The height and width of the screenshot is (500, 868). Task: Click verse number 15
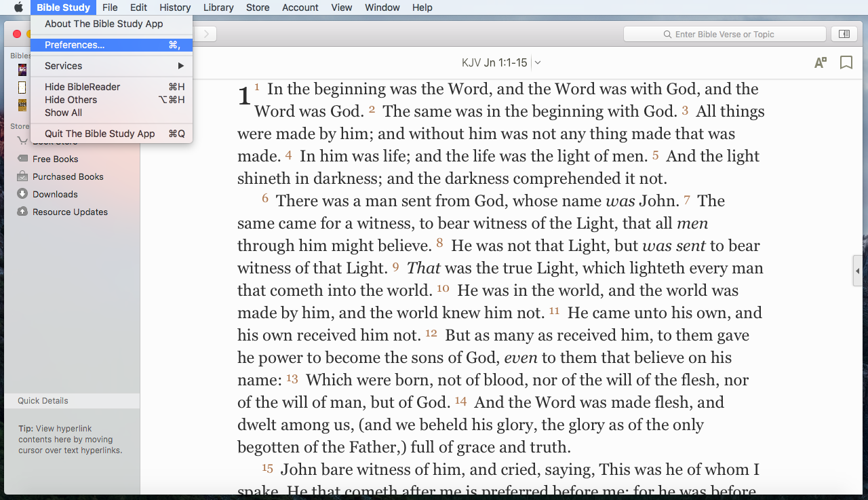click(267, 467)
